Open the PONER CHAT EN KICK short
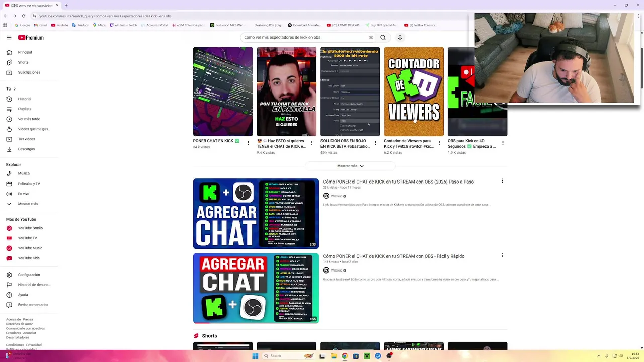 pyautogui.click(x=223, y=92)
